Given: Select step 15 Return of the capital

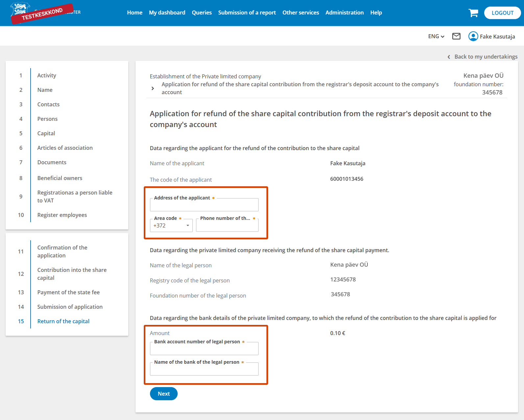Looking at the screenshot, I should (x=63, y=321).
